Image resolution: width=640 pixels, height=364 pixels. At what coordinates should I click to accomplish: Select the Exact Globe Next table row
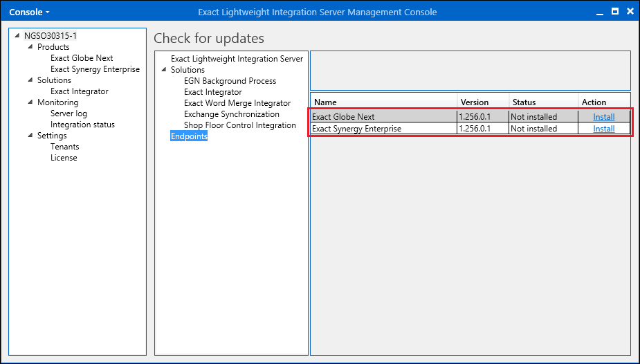point(470,117)
